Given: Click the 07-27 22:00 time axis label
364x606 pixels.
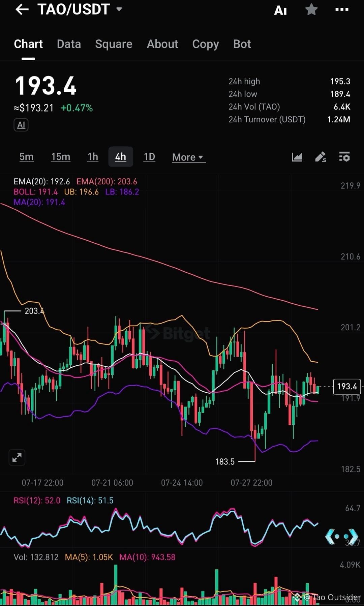Looking at the screenshot, I should tap(251, 483).
